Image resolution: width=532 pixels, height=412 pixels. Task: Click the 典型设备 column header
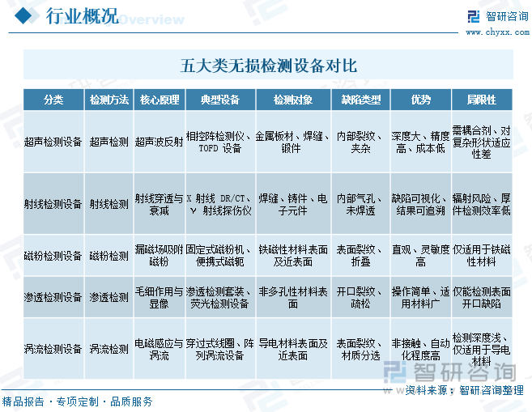coord(220,100)
